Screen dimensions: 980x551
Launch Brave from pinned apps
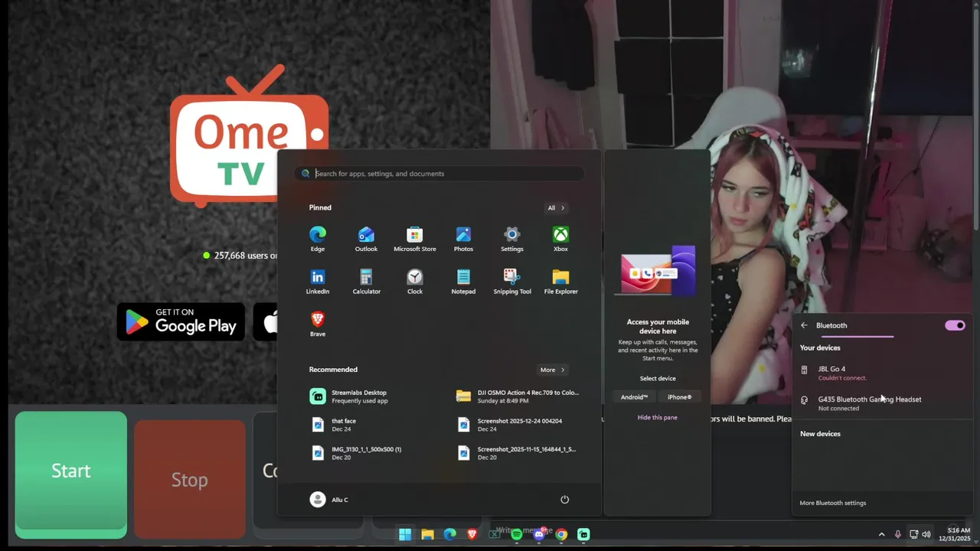click(x=318, y=324)
